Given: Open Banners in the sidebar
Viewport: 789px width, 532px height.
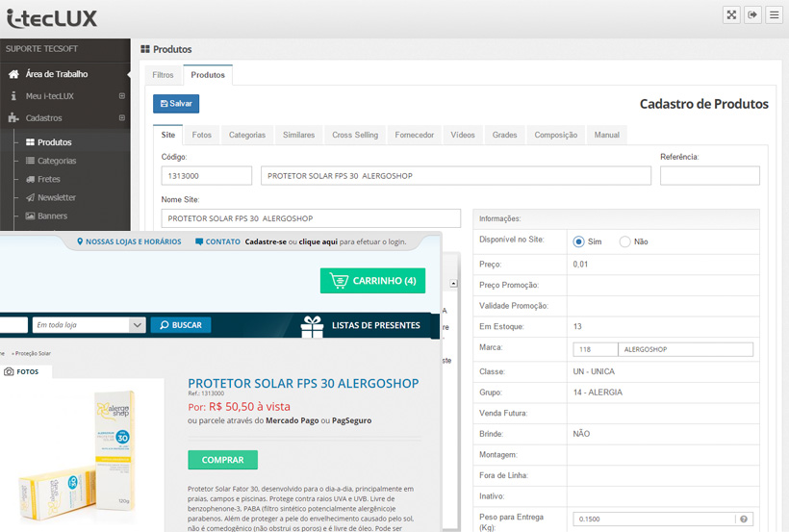Looking at the screenshot, I should [x=52, y=215].
